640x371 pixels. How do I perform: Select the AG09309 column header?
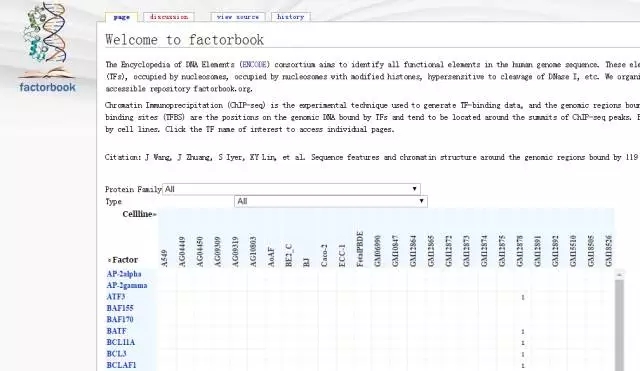(218, 252)
